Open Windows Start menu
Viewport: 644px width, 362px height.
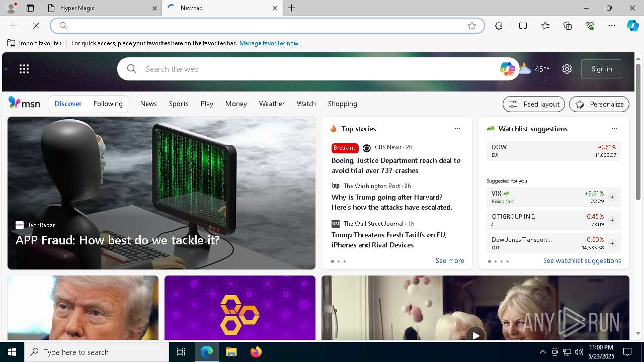[x=12, y=352]
